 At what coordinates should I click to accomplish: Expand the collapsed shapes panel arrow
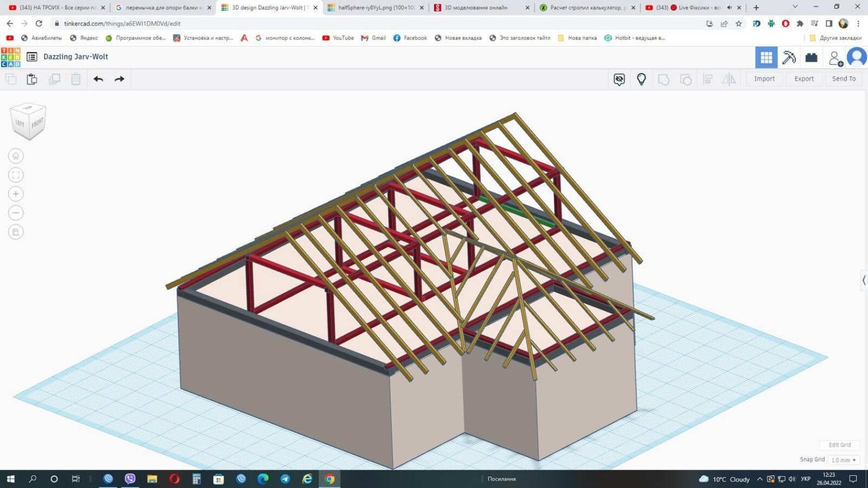pos(864,280)
